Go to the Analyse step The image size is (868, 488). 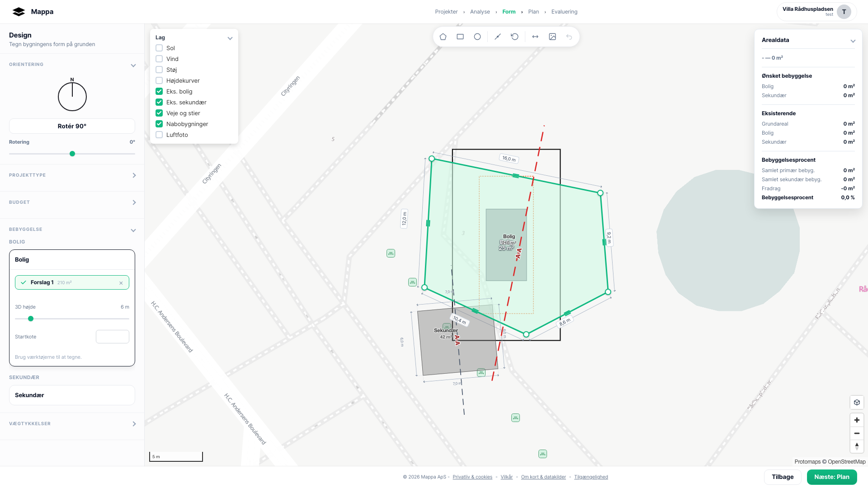[x=480, y=12]
